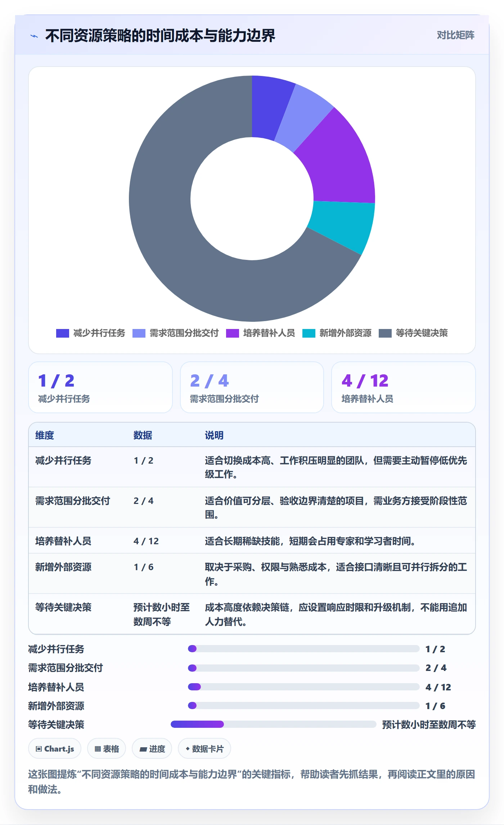Open the 4 / 12 培养替补人员 card
504x825 pixels.
point(403,387)
